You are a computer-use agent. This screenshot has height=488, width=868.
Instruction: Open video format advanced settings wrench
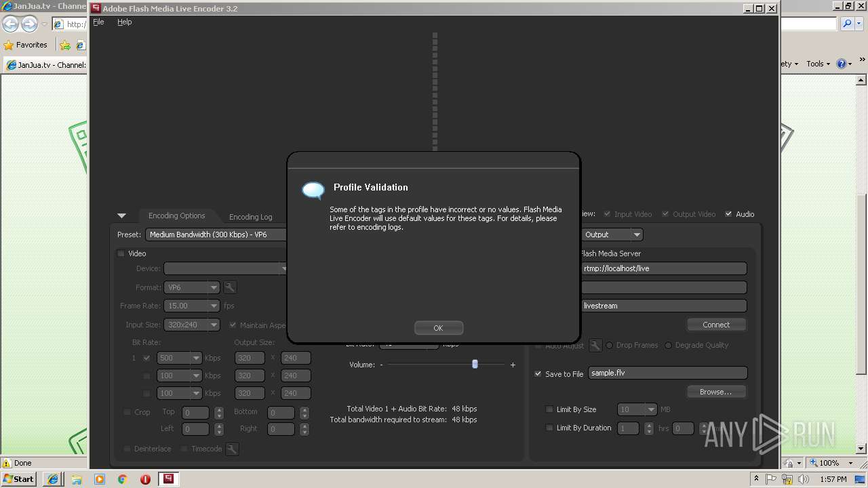230,287
